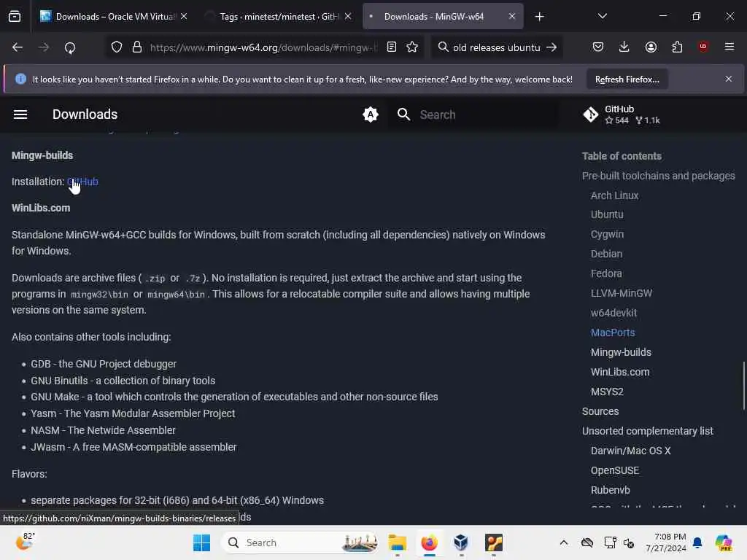Switch site color theme toggle

click(370, 114)
